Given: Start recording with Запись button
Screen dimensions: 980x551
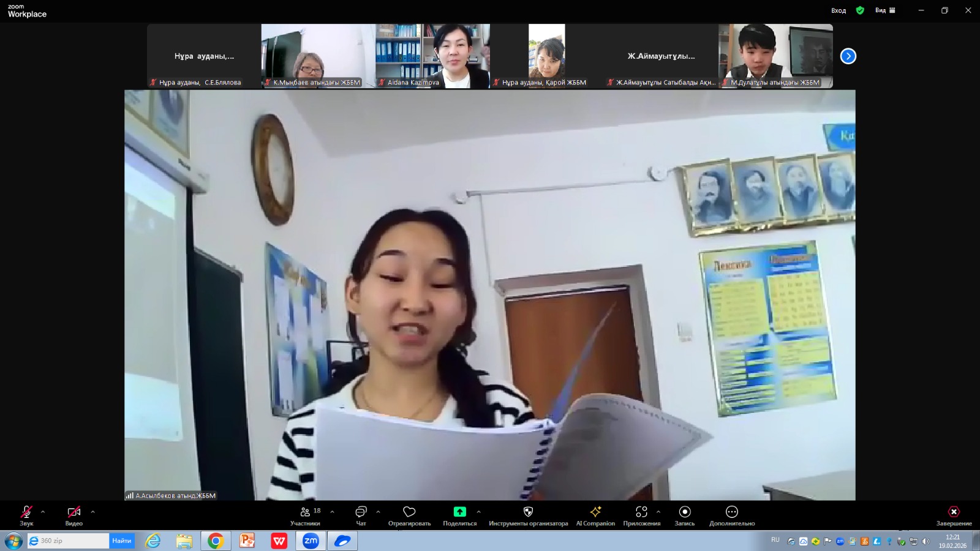Looking at the screenshot, I should click(x=685, y=514).
